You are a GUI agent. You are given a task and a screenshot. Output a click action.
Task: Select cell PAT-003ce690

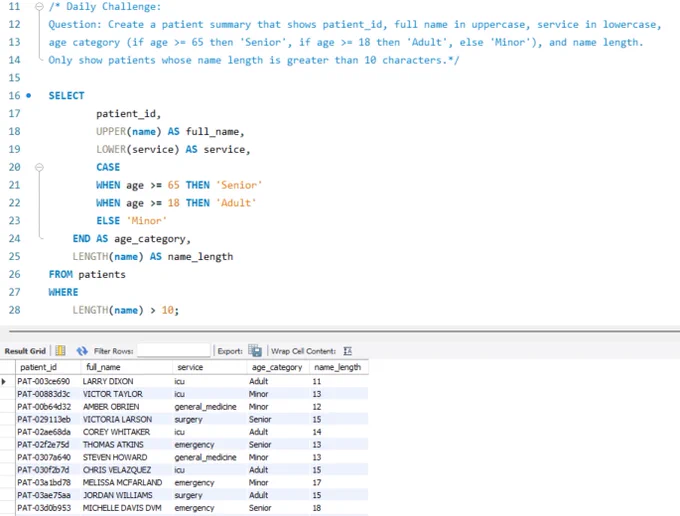pyautogui.click(x=43, y=381)
